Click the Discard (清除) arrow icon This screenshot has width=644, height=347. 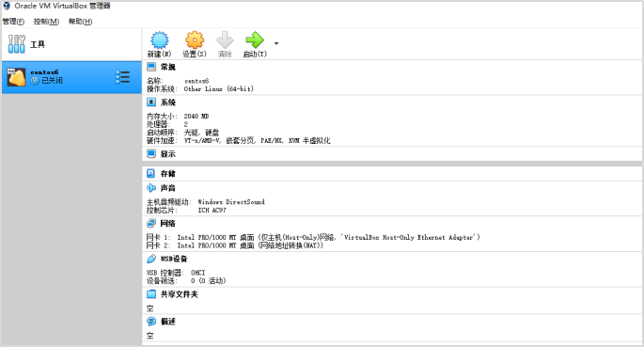coord(225,40)
